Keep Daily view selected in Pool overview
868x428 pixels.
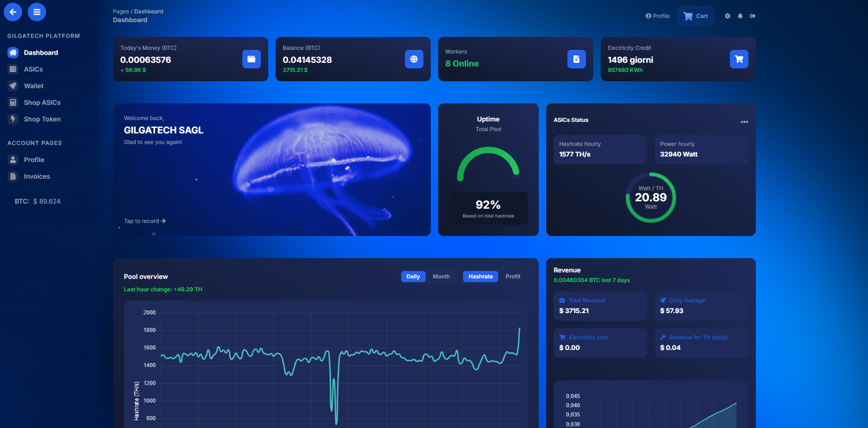[x=413, y=276]
